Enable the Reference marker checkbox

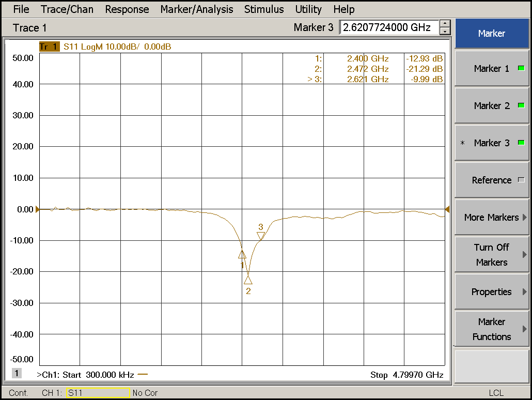(x=521, y=180)
